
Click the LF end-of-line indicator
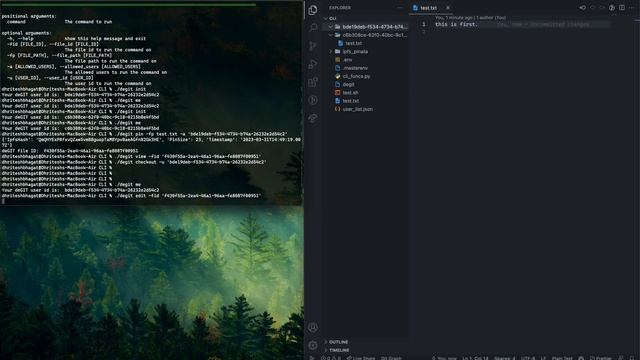click(x=544, y=358)
